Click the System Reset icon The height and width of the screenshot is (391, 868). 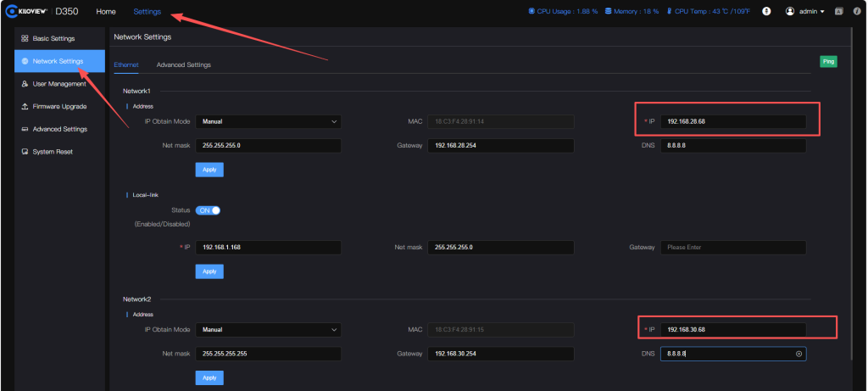25,152
